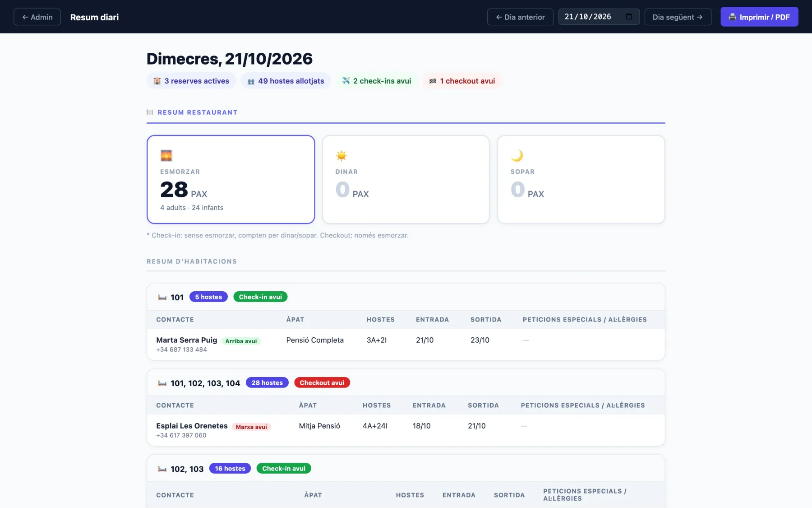Select the Sopar 0 PAX card

point(581,179)
